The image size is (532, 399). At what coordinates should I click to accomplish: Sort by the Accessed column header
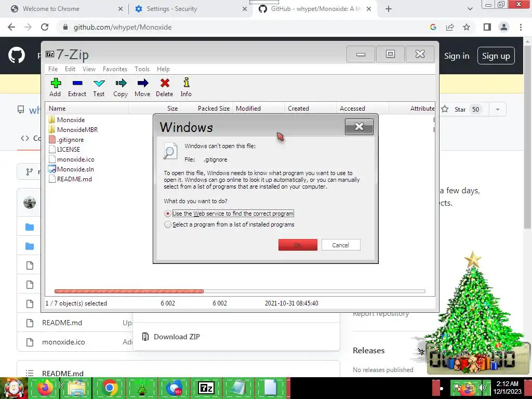click(x=362, y=109)
